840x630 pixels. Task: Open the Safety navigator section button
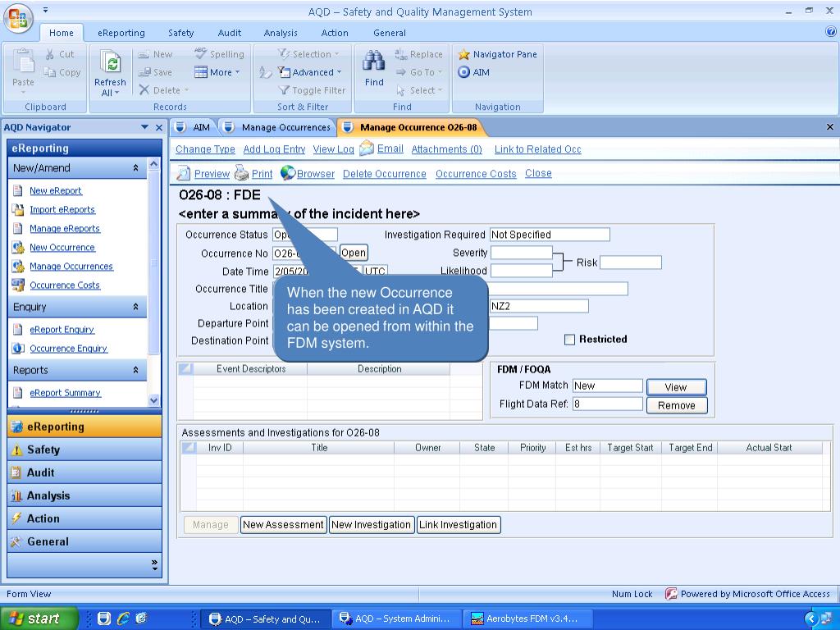tap(84, 450)
